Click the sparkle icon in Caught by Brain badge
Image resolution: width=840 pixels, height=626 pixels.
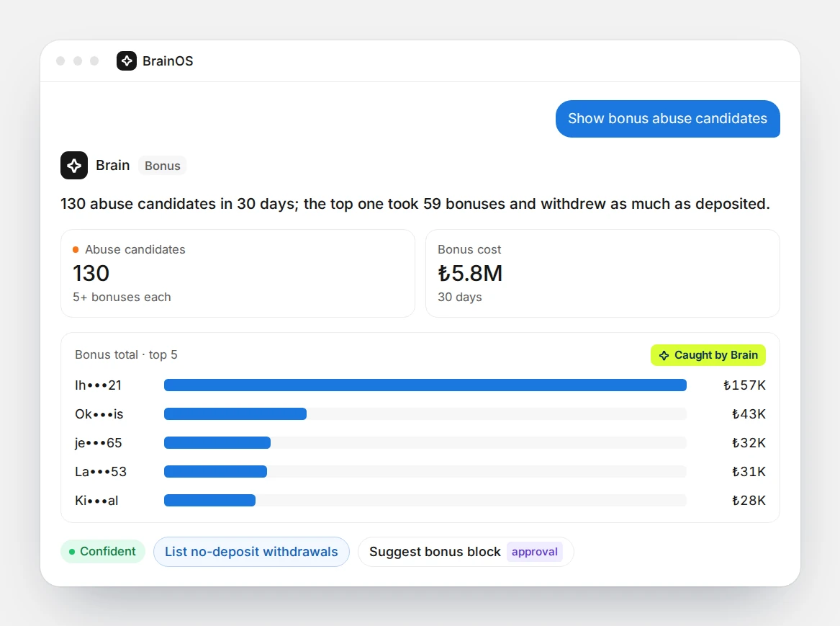pyautogui.click(x=664, y=355)
